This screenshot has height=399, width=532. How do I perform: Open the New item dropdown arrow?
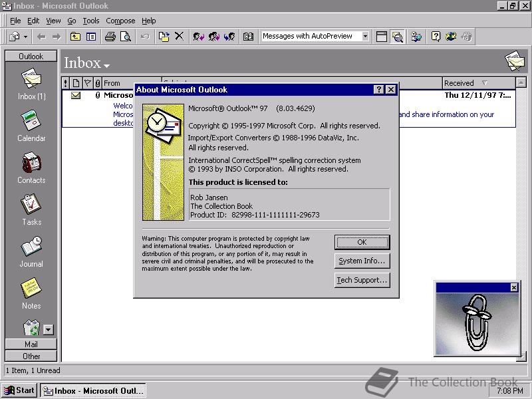tap(25, 37)
